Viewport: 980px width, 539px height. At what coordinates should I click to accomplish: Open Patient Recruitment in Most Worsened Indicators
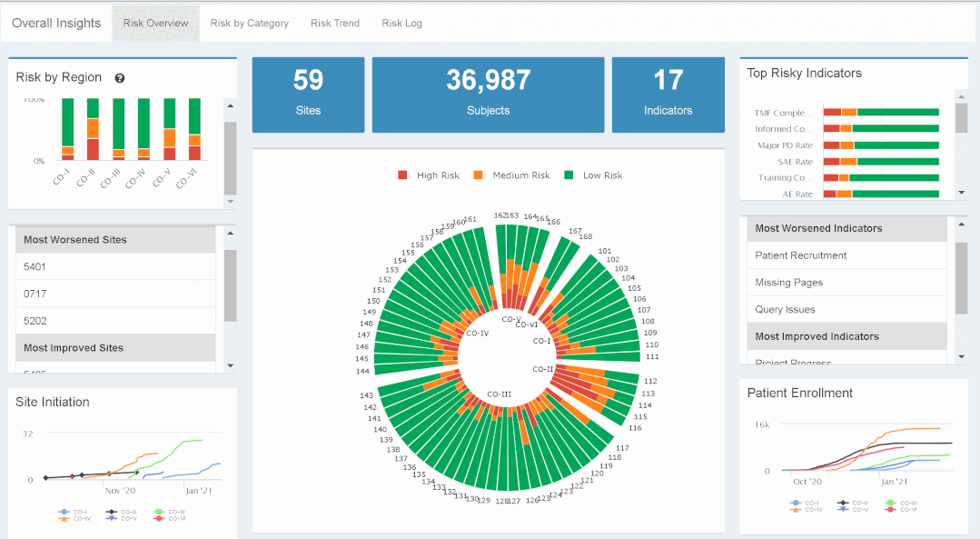800,255
